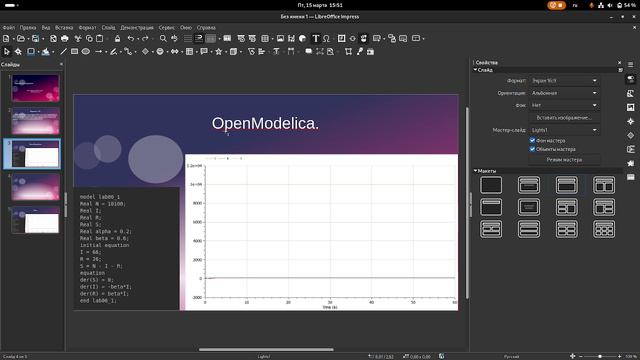Click the Insert Chart pie icon

coord(302,38)
